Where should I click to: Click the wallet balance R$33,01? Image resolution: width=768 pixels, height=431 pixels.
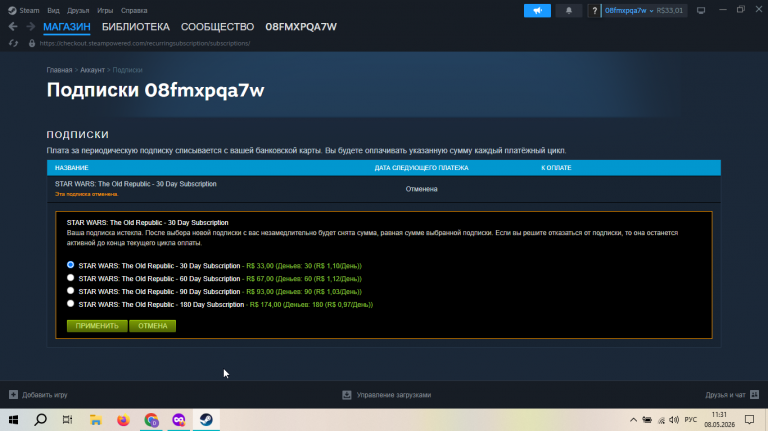point(670,10)
